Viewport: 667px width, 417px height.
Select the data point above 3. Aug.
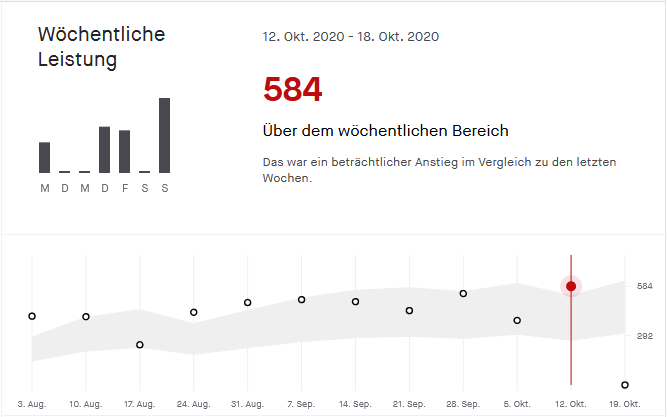[32, 316]
